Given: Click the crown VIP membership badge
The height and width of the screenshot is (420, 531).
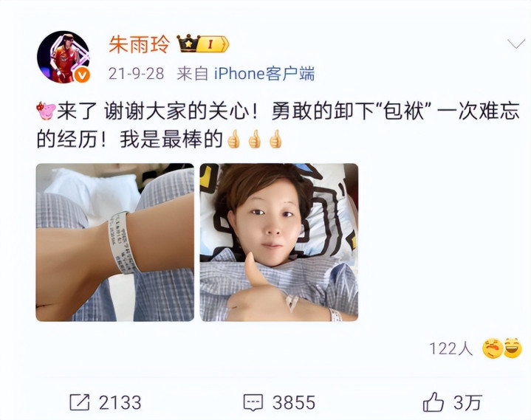Looking at the screenshot, I should click(x=203, y=44).
